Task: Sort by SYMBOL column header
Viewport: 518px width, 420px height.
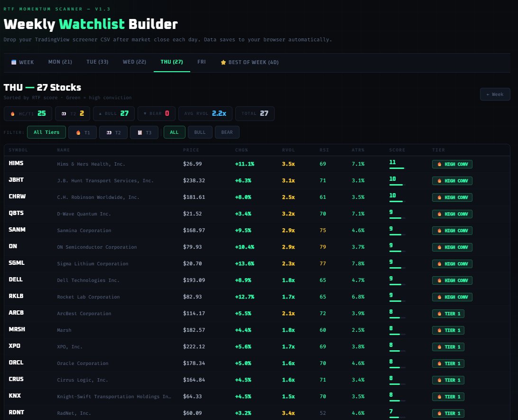Action: tap(18, 150)
